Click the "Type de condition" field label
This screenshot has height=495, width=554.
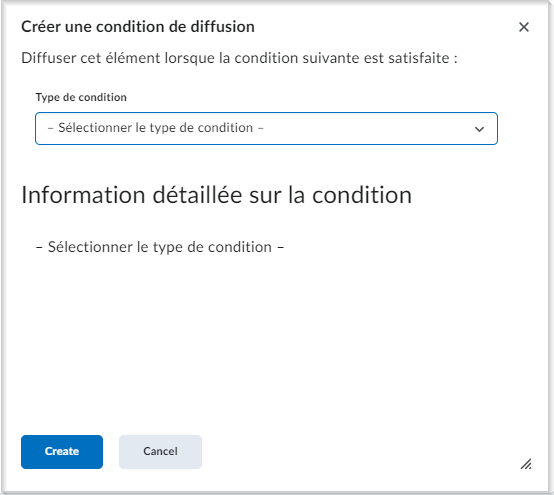pyautogui.click(x=81, y=97)
